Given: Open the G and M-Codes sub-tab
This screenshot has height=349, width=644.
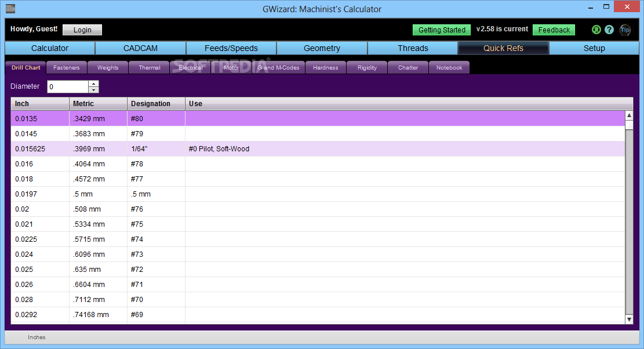Looking at the screenshot, I should [x=278, y=68].
